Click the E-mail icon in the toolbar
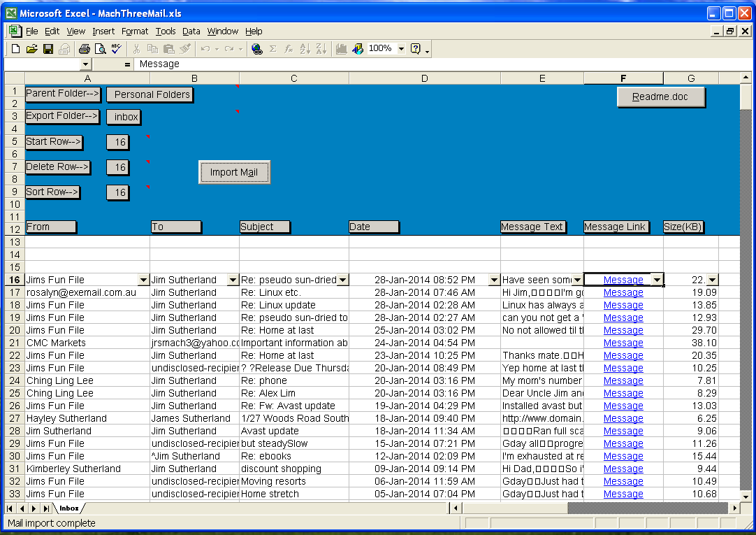This screenshot has width=756, height=535. [64, 49]
